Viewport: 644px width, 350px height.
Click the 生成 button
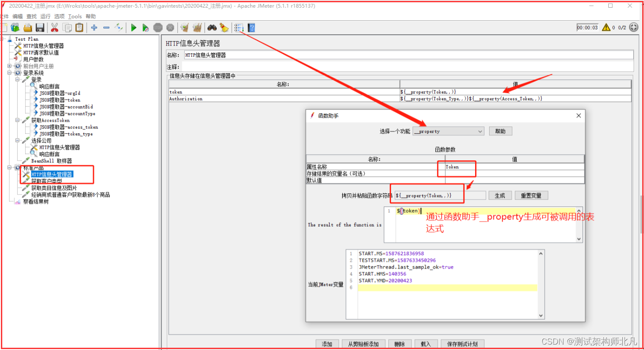(x=500, y=196)
